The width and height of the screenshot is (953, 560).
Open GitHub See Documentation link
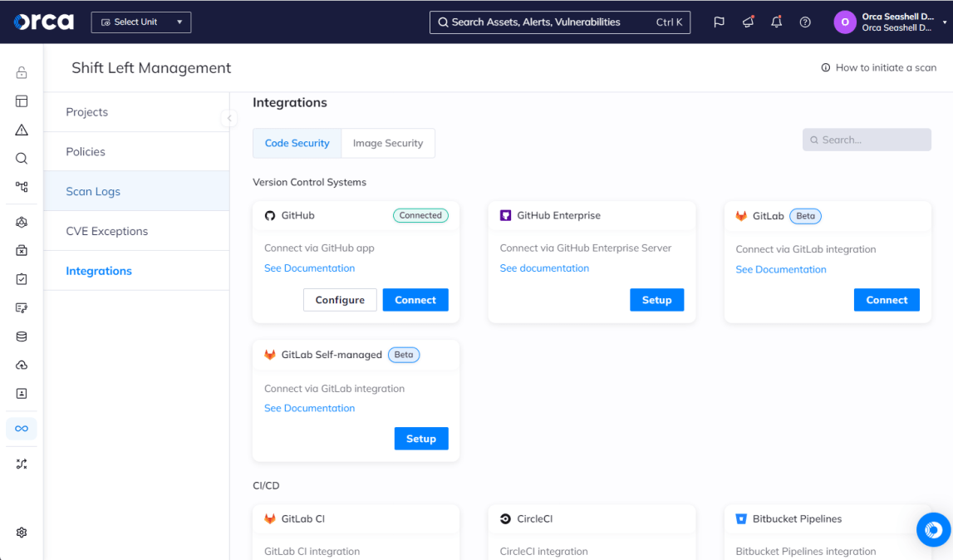click(x=309, y=268)
